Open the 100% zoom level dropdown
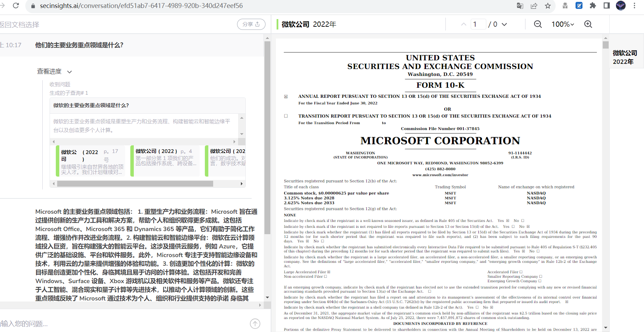 [563, 24]
